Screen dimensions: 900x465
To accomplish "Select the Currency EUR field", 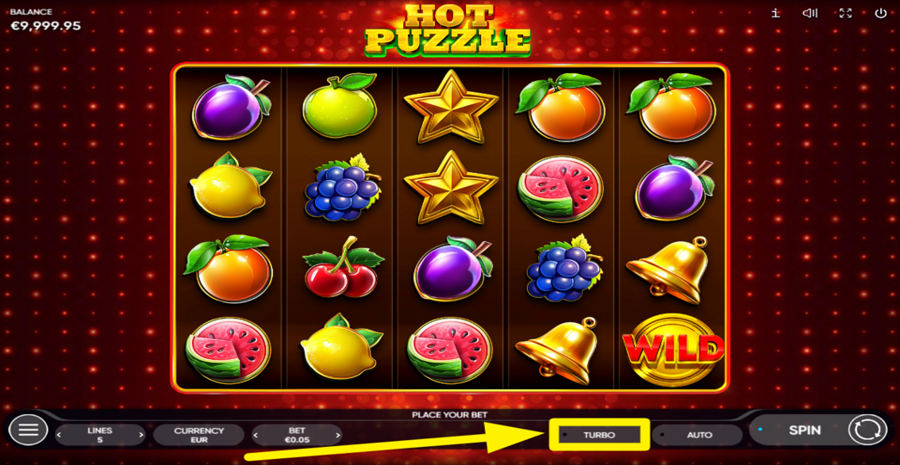I will (199, 435).
